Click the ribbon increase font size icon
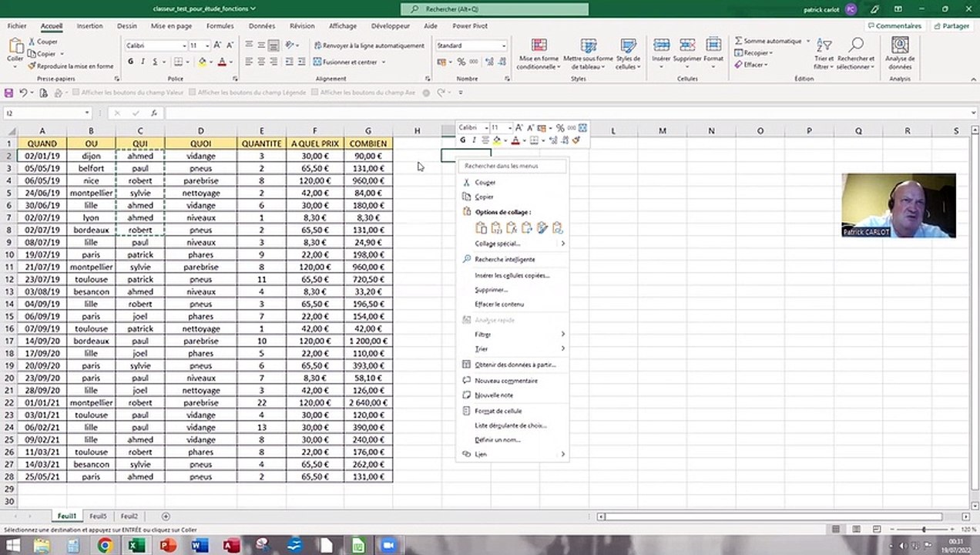 pos(218,45)
